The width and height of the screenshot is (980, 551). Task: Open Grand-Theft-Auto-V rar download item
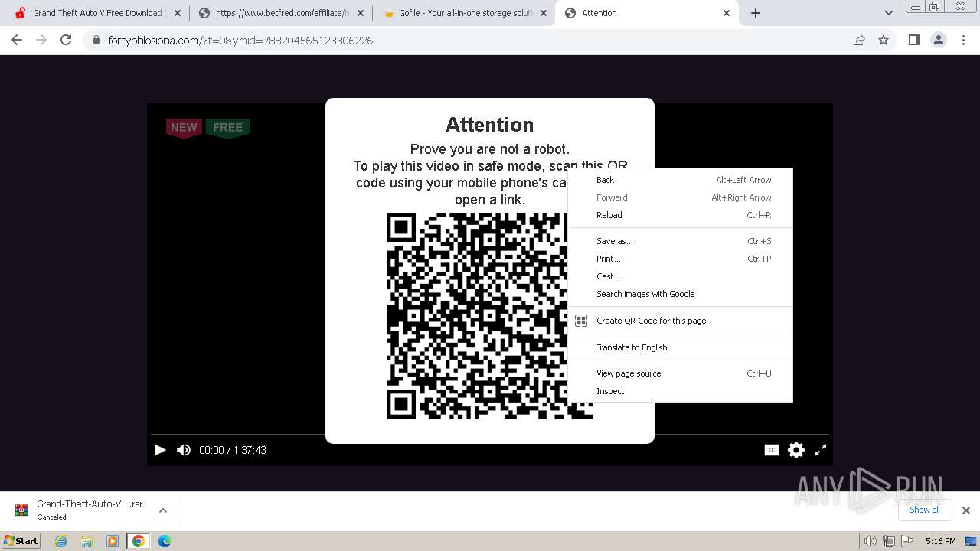tap(79, 510)
